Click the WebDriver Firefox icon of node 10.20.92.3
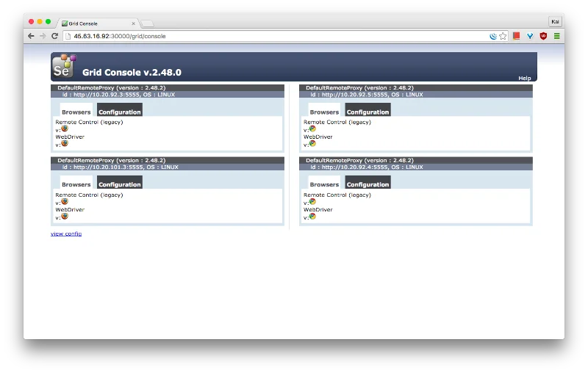Image resolution: width=588 pixels, height=373 pixels. point(65,143)
